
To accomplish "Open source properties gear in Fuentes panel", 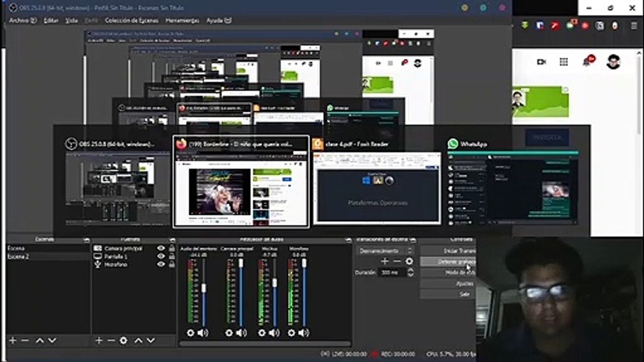I will point(123,340).
